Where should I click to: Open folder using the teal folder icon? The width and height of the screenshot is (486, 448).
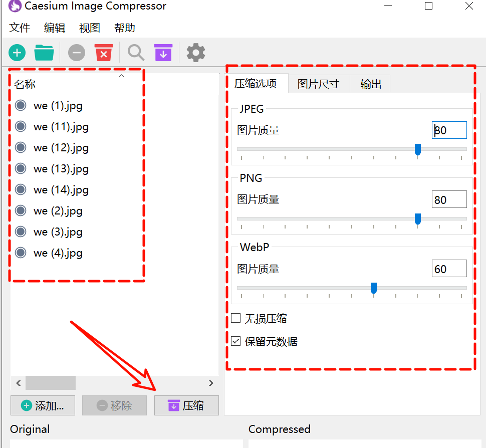point(44,53)
